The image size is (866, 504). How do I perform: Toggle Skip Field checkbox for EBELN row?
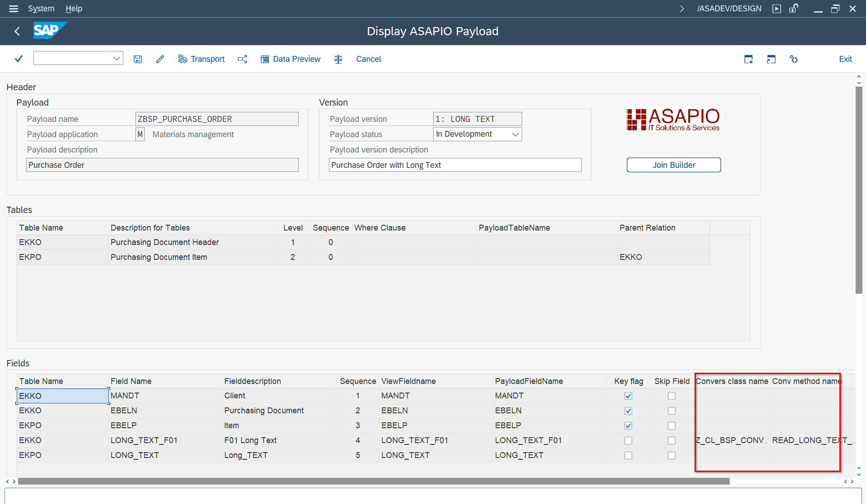(671, 411)
